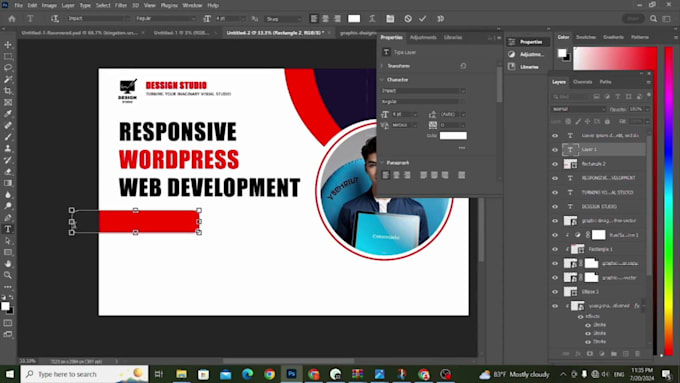
Task: Collapse the Character section in Properties
Action: [382, 80]
